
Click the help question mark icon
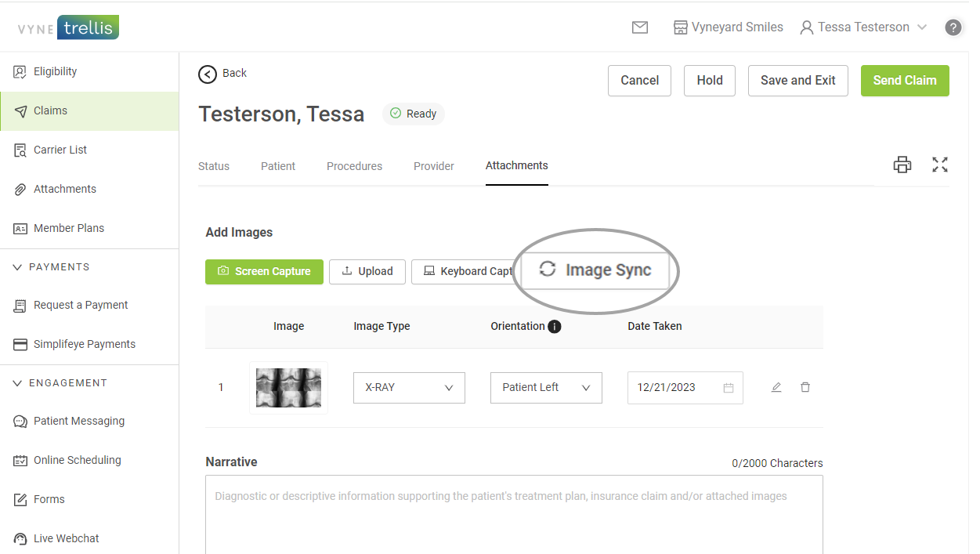(953, 27)
